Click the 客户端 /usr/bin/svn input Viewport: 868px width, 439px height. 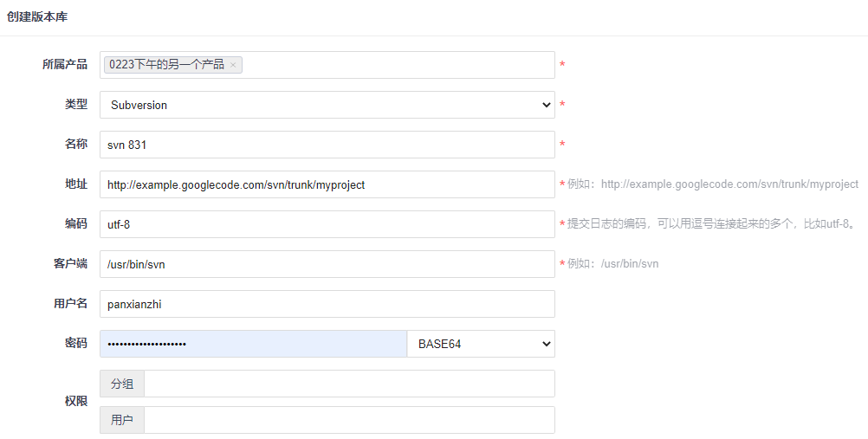click(327, 264)
